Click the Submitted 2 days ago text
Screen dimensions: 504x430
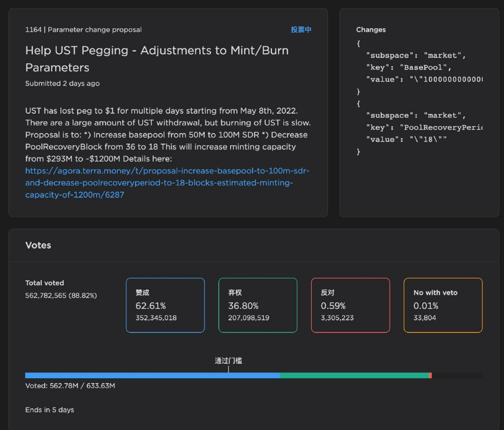(x=62, y=83)
